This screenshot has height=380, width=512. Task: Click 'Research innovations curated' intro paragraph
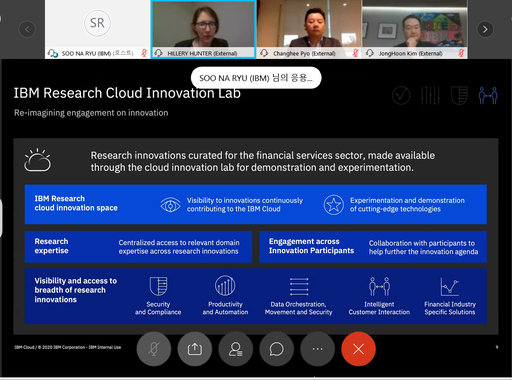[x=263, y=161]
